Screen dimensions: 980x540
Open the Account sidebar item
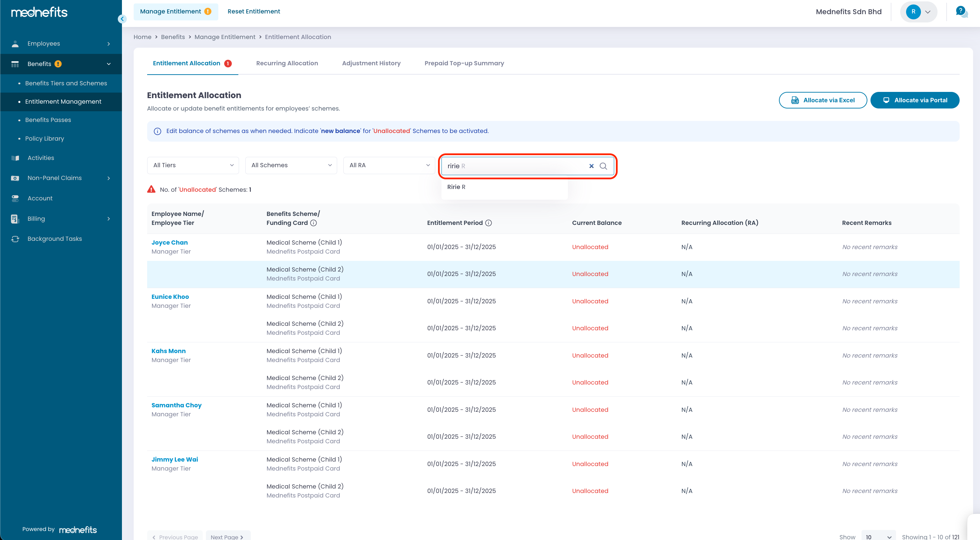coord(40,198)
